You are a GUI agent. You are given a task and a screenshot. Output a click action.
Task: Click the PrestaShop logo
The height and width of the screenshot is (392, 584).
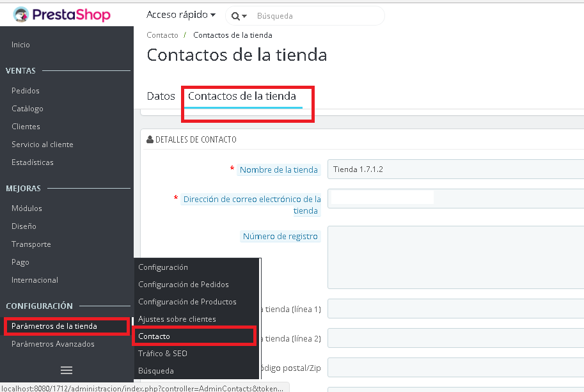coord(61,15)
